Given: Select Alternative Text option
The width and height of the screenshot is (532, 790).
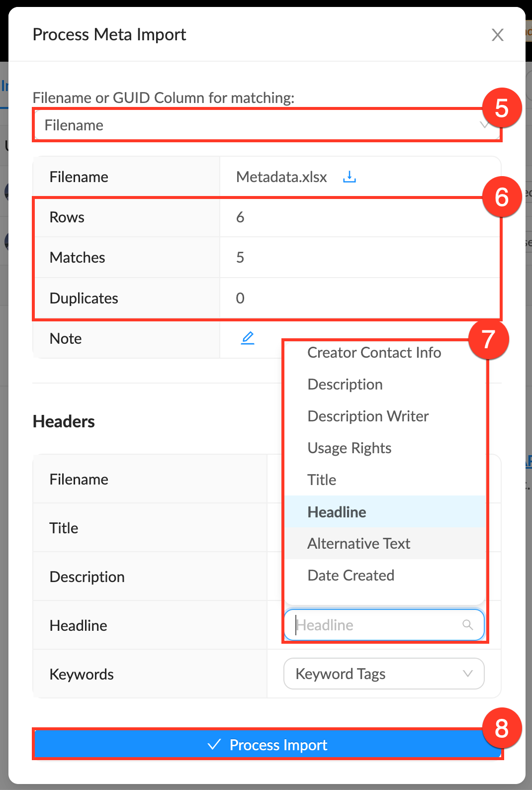Looking at the screenshot, I should point(358,544).
